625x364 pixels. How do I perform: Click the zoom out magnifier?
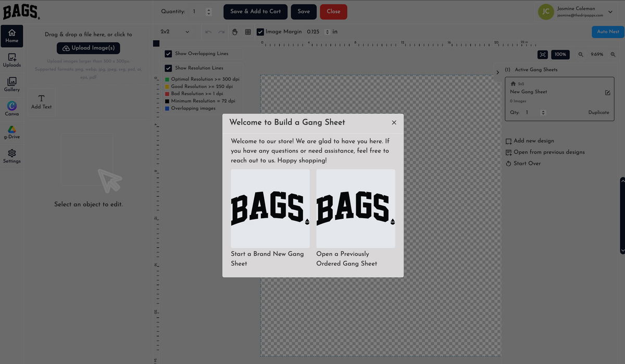pos(581,55)
